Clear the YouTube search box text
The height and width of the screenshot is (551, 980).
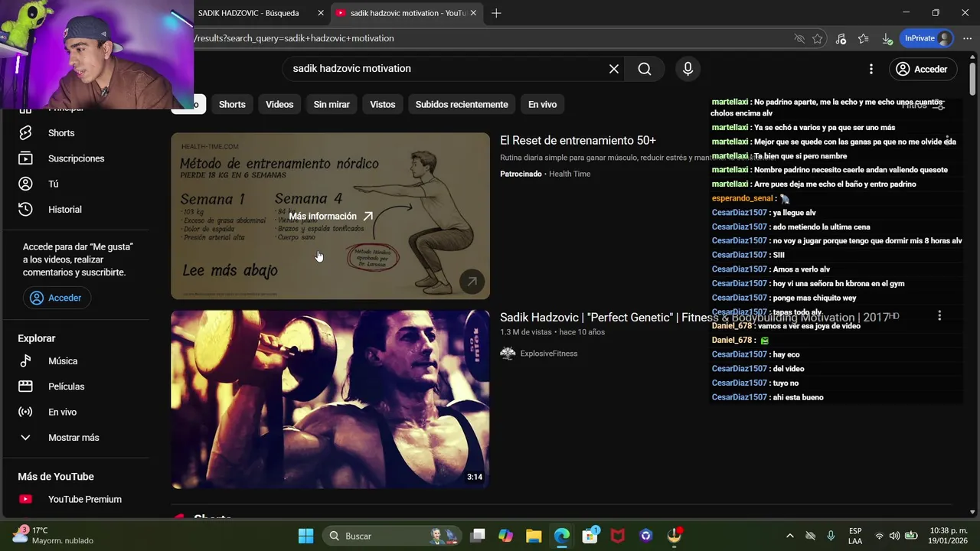click(x=614, y=69)
